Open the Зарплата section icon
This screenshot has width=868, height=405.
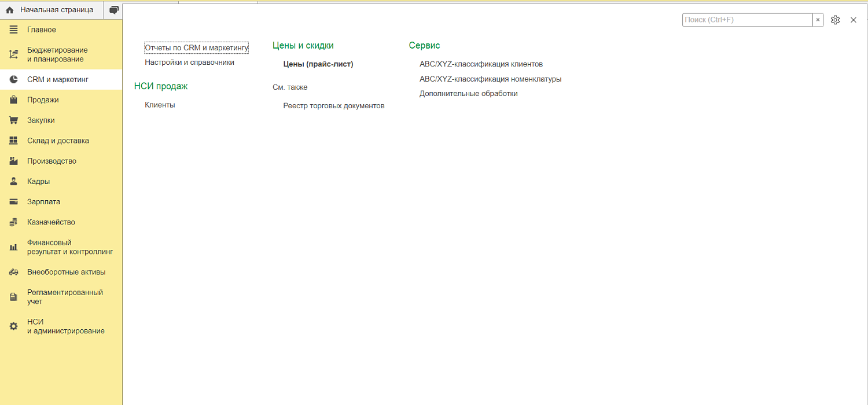pos(13,201)
